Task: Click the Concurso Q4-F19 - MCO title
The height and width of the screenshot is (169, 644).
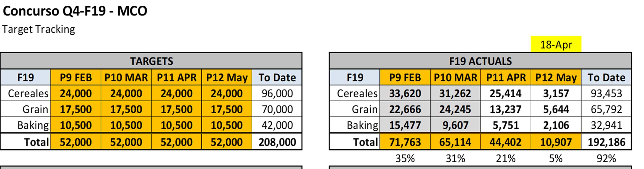Action: (x=75, y=11)
